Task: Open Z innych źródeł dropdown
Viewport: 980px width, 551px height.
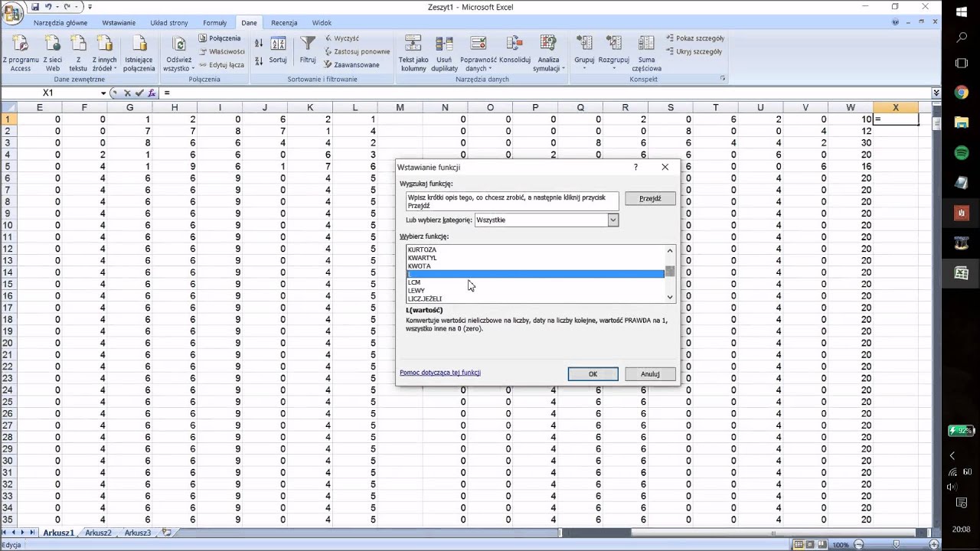Action: click(x=105, y=54)
